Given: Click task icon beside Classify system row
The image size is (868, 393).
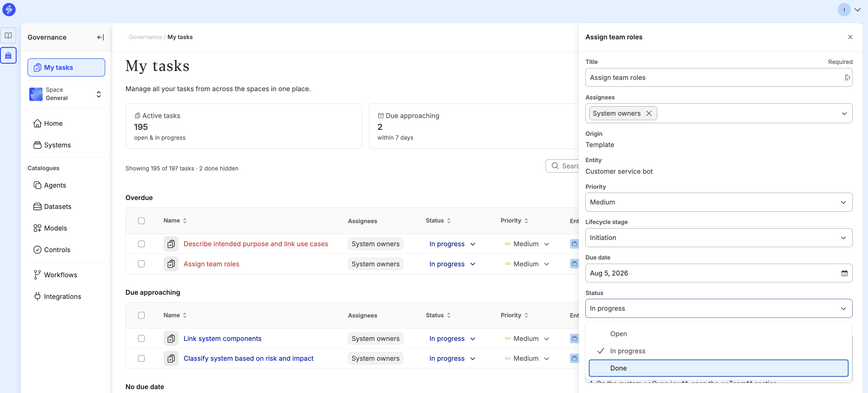Looking at the screenshot, I should pyautogui.click(x=171, y=358).
